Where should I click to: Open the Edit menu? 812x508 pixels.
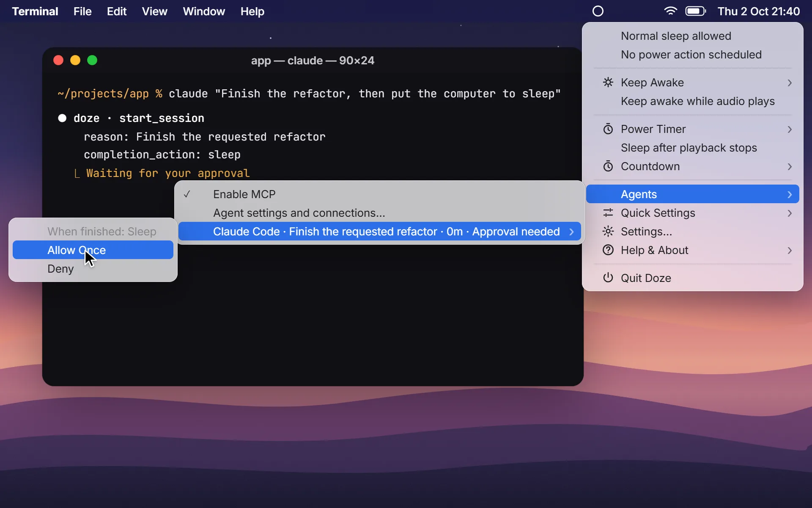pos(117,11)
